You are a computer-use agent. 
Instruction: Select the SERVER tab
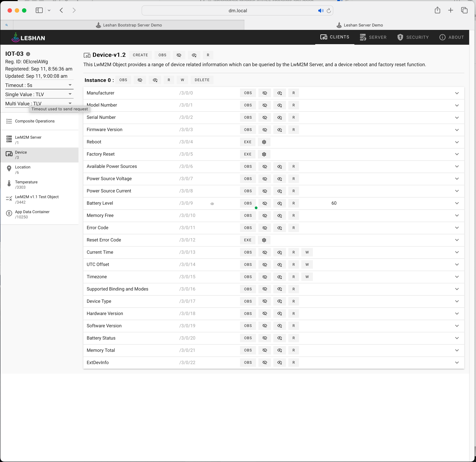click(x=373, y=37)
